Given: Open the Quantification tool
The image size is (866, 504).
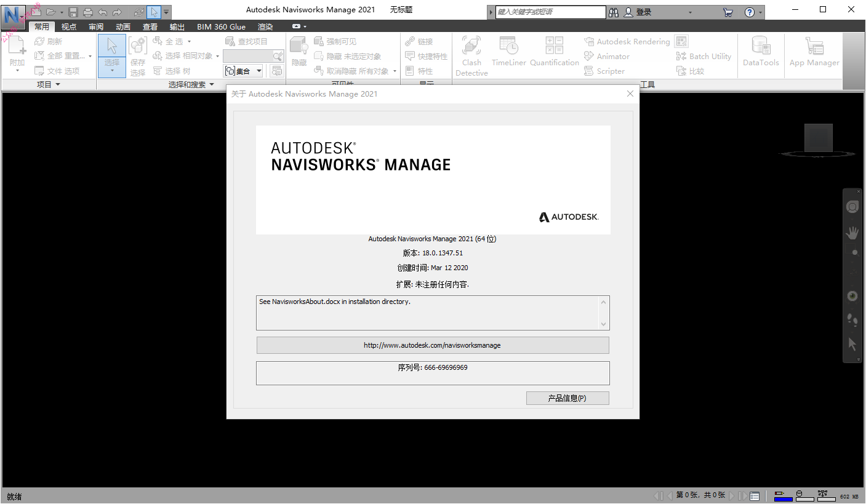Looking at the screenshot, I should [554, 52].
